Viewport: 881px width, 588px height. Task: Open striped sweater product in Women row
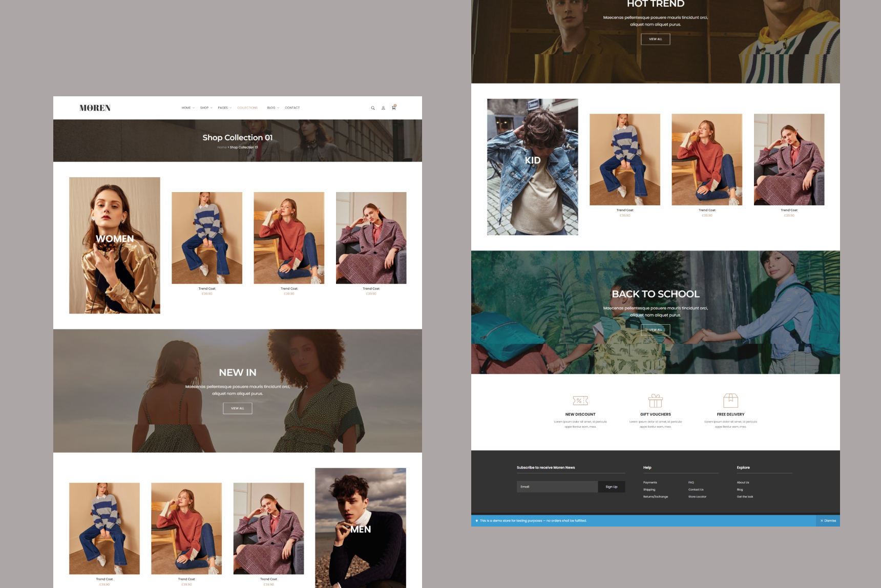point(207,238)
